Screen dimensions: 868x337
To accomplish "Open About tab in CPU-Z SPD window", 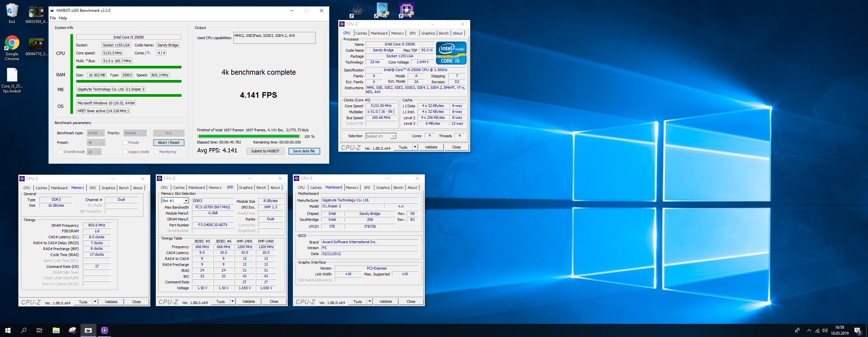I will click(275, 188).
